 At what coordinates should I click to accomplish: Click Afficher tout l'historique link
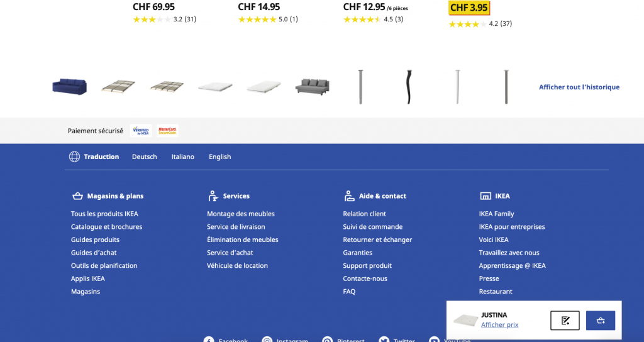coord(579,87)
